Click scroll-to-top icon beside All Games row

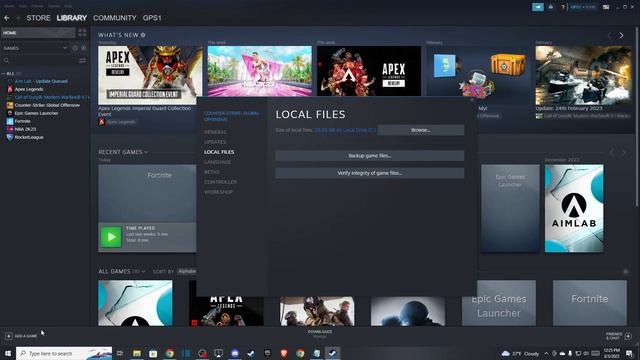pos(625,271)
